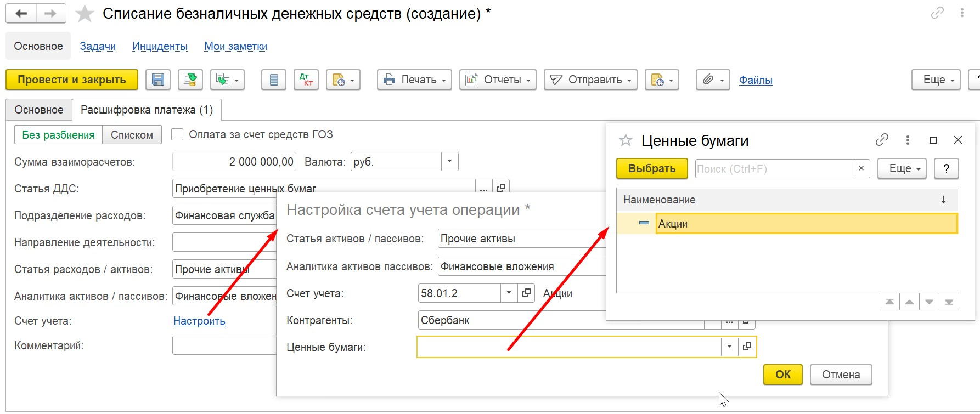980x414 pixels.
Task: Open the reports icon dropdown next to Файлы
Action: (662, 80)
